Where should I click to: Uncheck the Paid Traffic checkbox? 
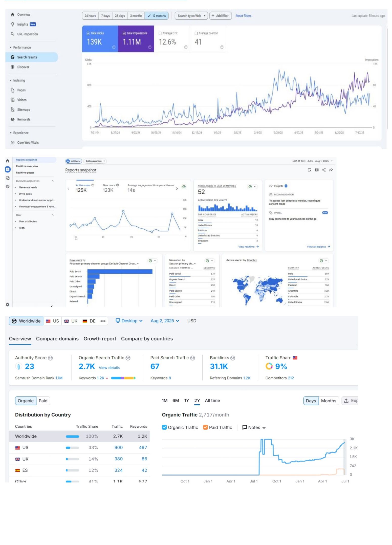click(205, 427)
